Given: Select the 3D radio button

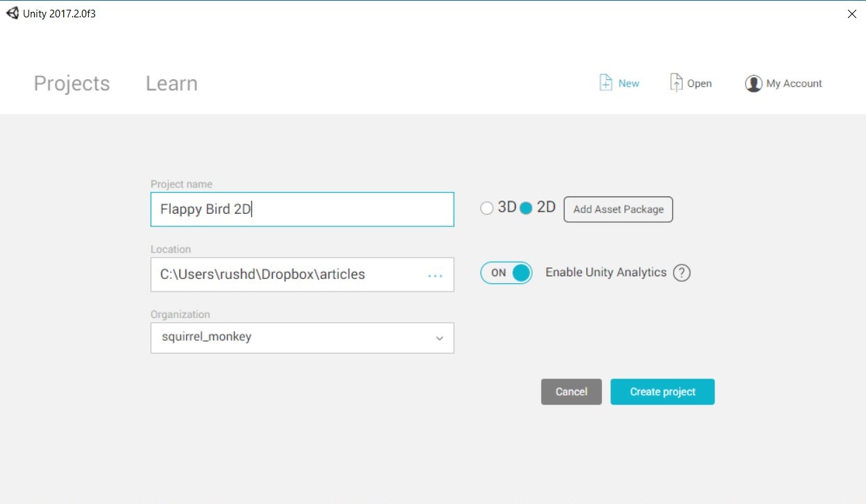Looking at the screenshot, I should 487,208.
